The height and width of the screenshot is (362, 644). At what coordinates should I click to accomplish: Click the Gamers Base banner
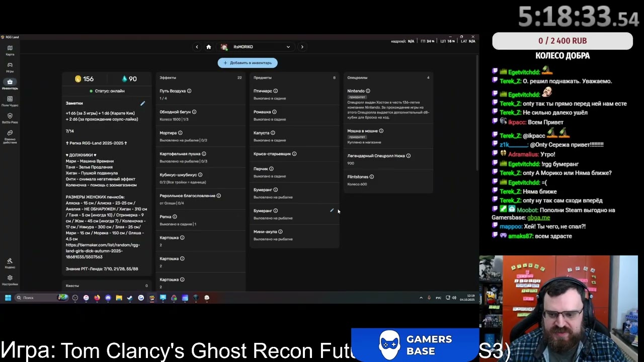coord(415,345)
